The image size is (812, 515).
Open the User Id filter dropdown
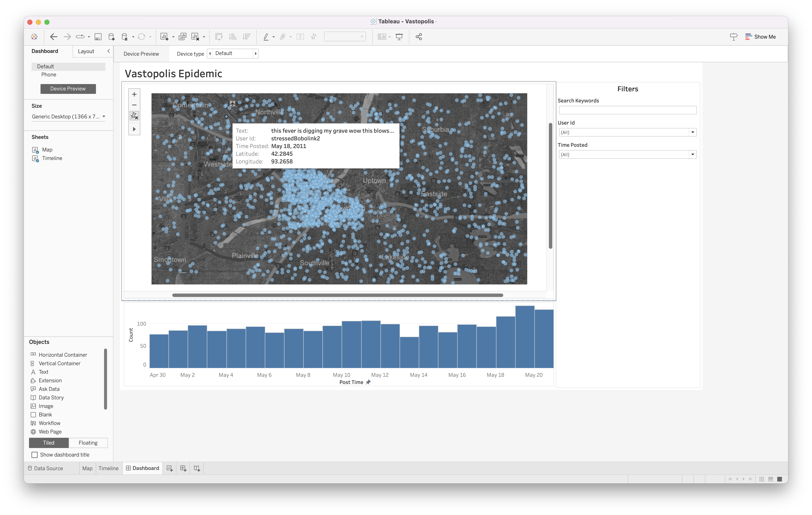pyautogui.click(x=692, y=132)
